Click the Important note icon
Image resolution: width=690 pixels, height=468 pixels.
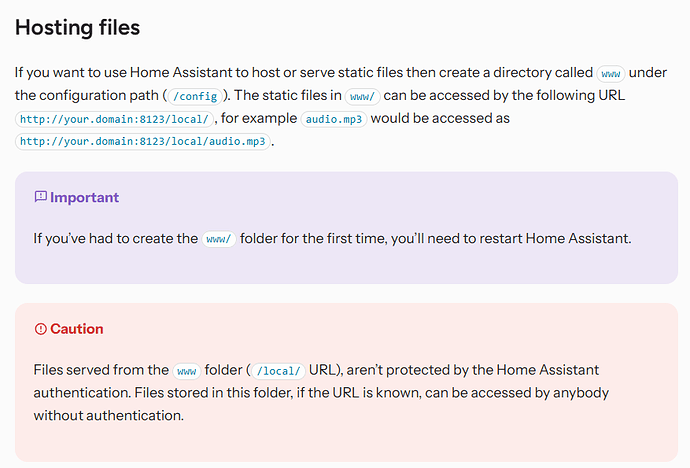point(40,198)
